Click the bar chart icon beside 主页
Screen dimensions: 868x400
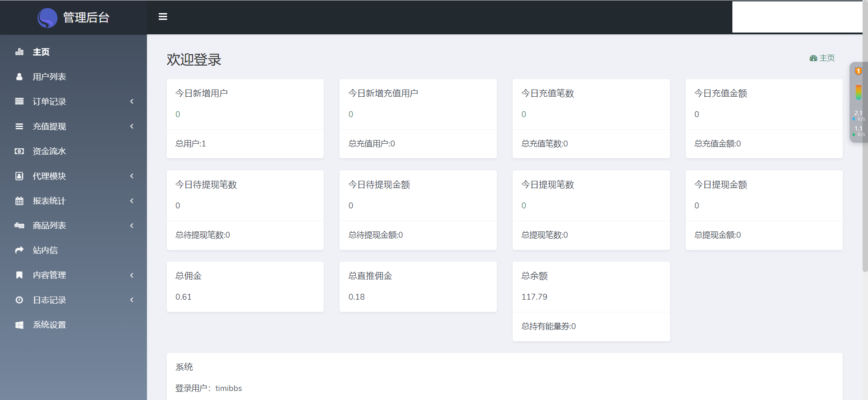(x=19, y=52)
